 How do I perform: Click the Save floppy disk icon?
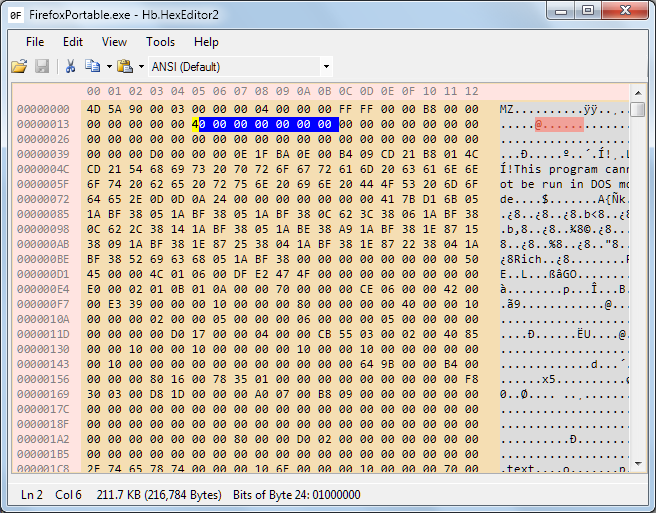point(42,66)
